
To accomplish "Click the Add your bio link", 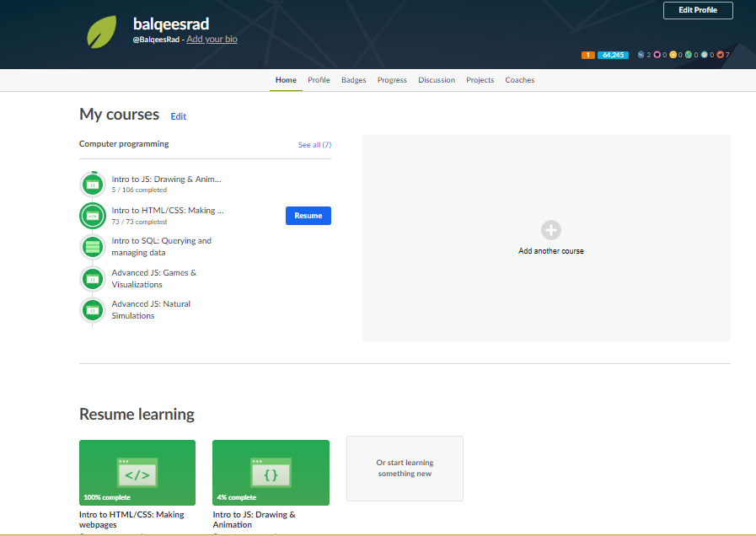I will point(212,39).
